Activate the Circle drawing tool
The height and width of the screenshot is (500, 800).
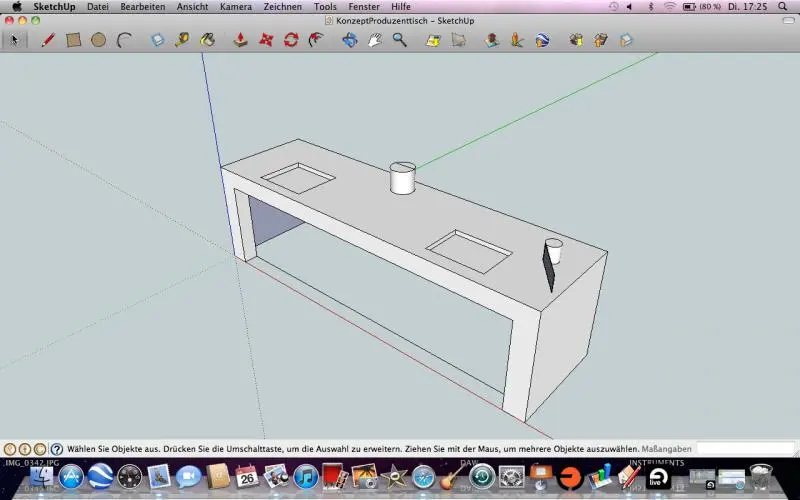pyautogui.click(x=99, y=41)
